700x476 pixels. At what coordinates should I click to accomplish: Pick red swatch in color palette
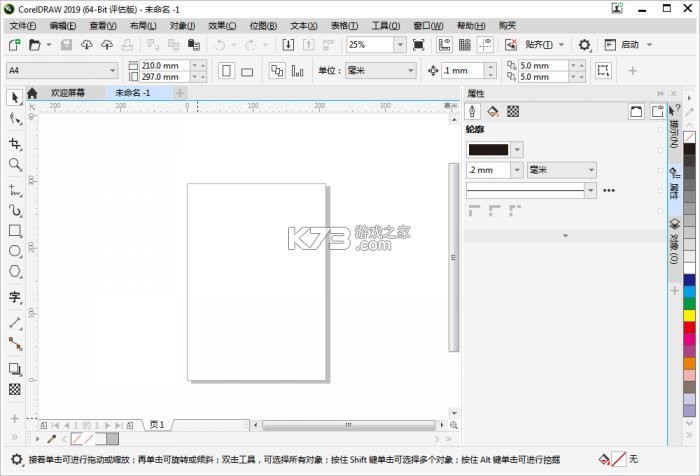pos(689,328)
